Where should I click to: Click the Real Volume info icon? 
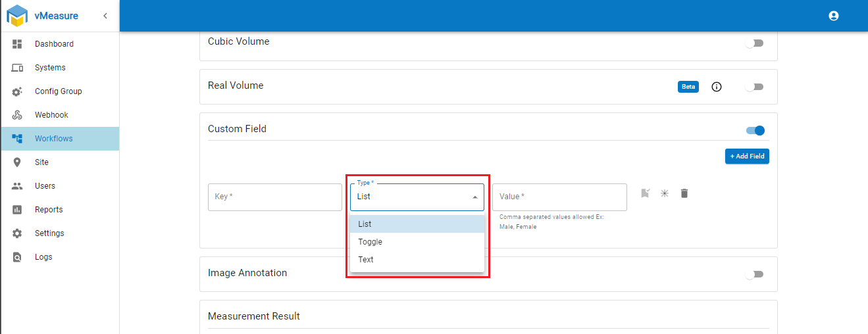coord(717,87)
